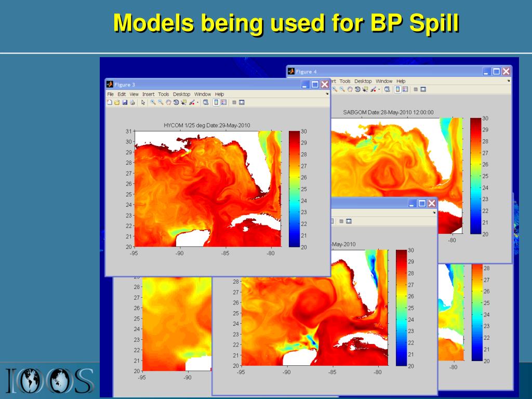Click the colorbar in Figure 4
This screenshot has width=532, height=399.
pos(476,176)
